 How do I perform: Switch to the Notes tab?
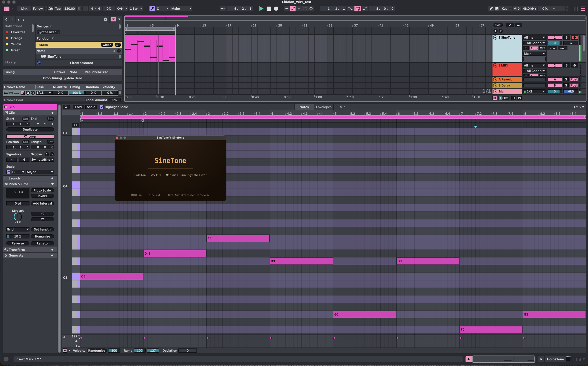coord(304,107)
